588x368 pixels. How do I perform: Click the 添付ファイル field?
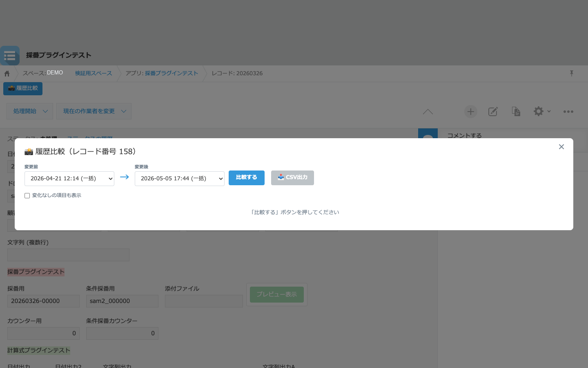(x=204, y=301)
